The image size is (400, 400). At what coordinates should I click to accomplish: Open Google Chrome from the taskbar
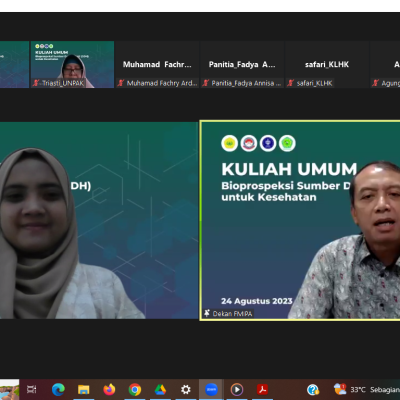click(135, 389)
